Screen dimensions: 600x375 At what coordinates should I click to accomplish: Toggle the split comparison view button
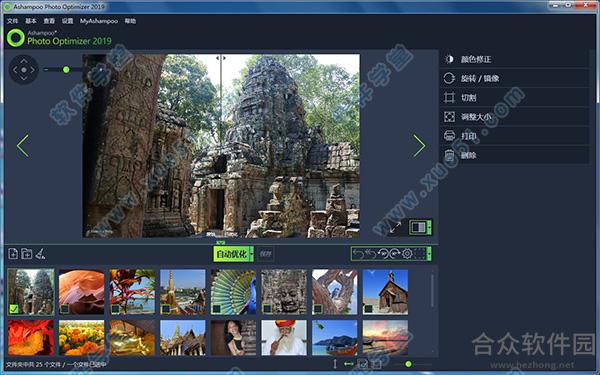pyautogui.click(x=418, y=227)
